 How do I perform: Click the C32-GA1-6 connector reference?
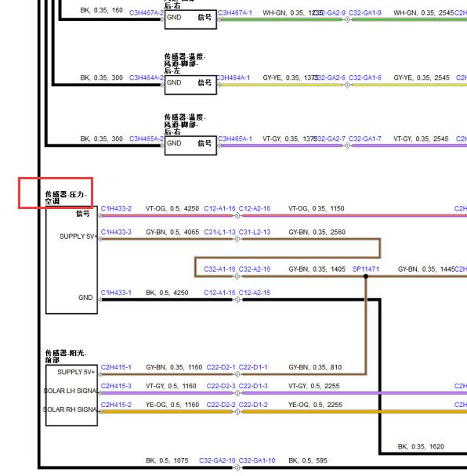click(365, 78)
